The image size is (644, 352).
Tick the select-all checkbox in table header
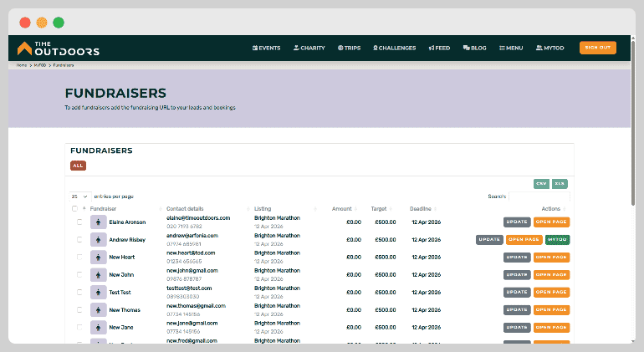(x=74, y=208)
